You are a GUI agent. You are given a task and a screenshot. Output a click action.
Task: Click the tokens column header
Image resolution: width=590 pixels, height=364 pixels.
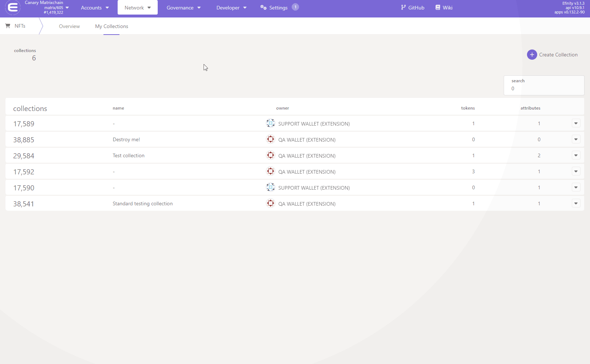click(x=468, y=108)
